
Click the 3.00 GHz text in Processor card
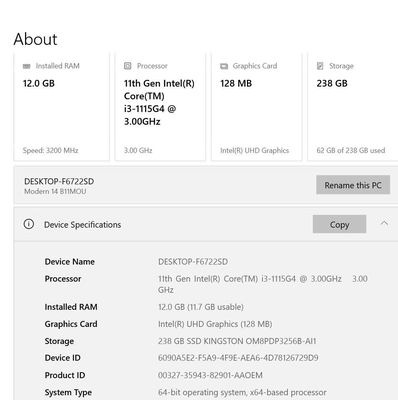(x=138, y=150)
